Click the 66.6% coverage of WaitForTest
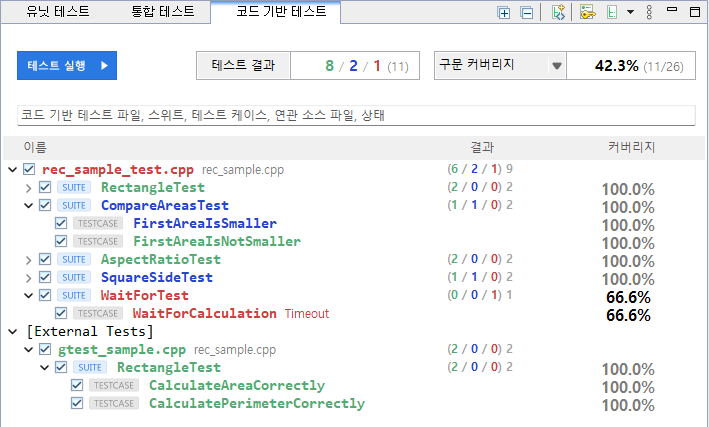This screenshot has width=709, height=427. [x=628, y=297]
